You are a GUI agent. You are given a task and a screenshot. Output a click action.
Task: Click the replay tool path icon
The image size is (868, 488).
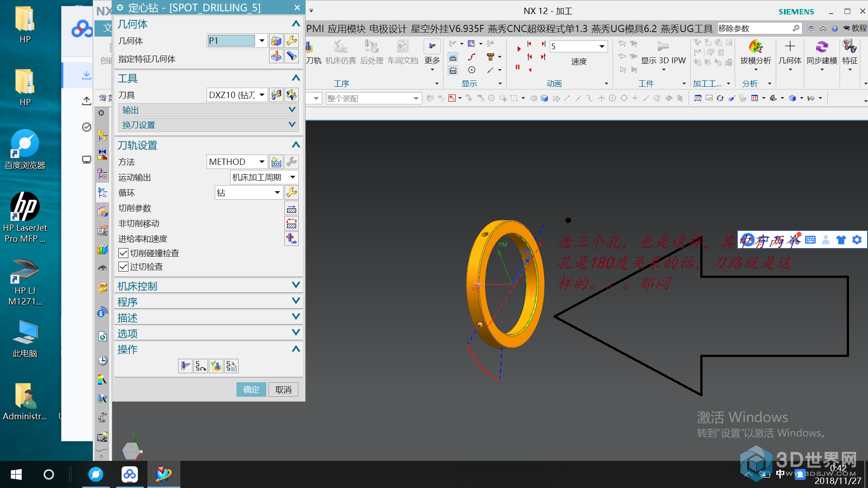pyautogui.click(x=201, y=366)
